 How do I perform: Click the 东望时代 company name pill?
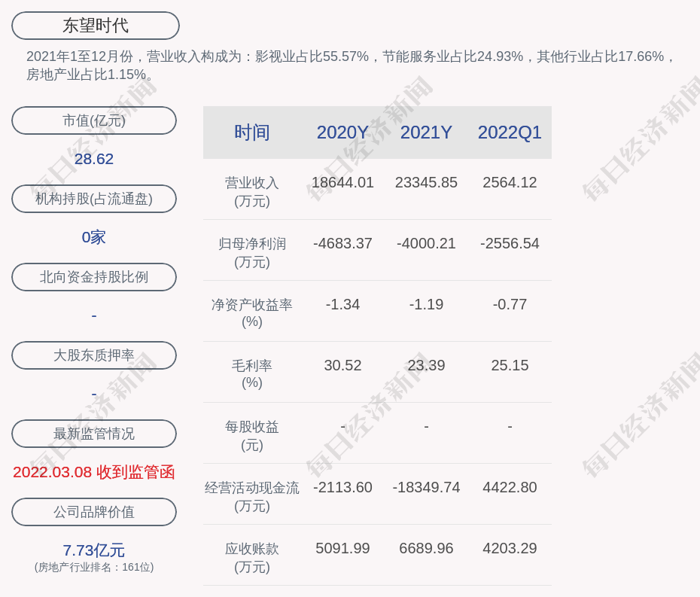click(x=96, y=26)
